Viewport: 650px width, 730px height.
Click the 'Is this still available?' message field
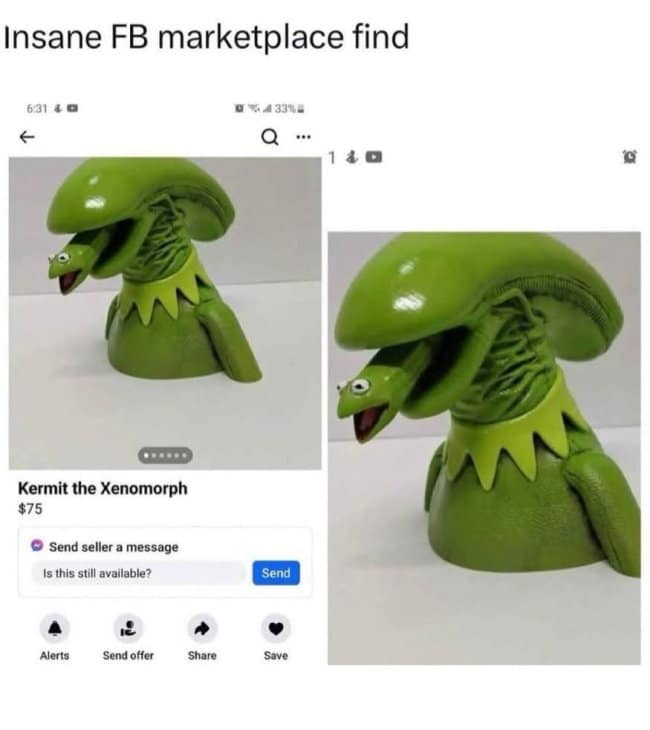point(138,573)
